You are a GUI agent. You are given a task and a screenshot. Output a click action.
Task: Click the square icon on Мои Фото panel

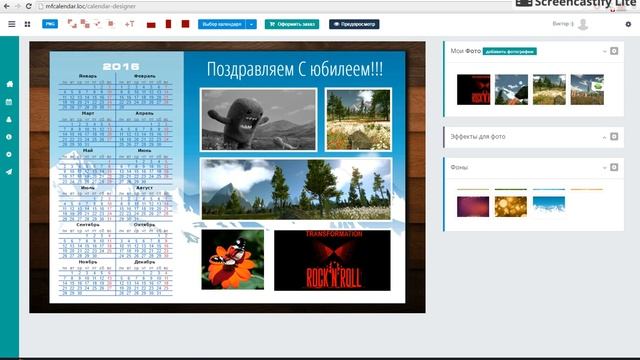click(x=614, y=51)
